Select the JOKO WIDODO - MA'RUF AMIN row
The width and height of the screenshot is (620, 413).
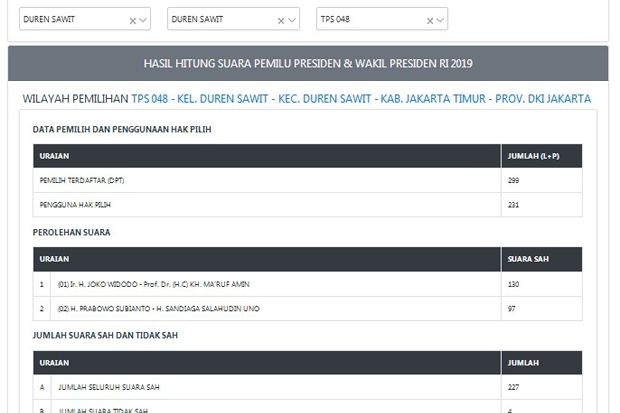pos(308,284)
